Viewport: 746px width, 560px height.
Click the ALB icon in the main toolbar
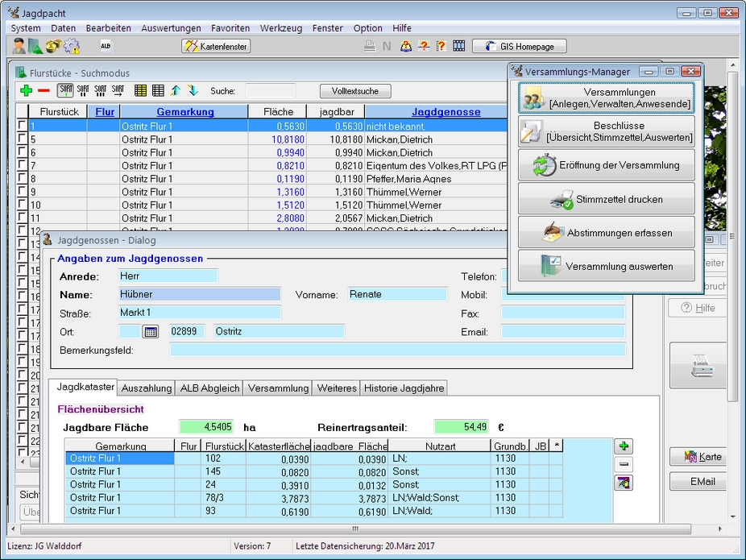(x=106, y=47)
